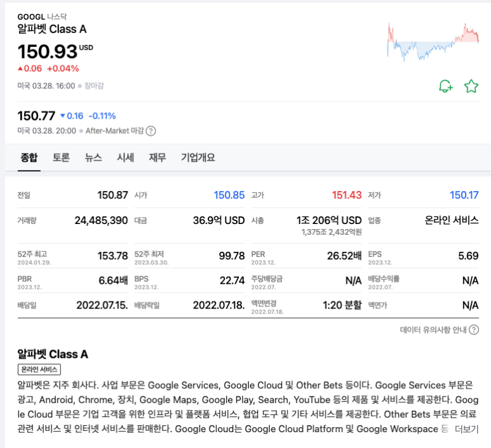Click the day high 151.43
Image resolution: width=491 pixels, height=448 pixels.
click(x=347, y=195)
